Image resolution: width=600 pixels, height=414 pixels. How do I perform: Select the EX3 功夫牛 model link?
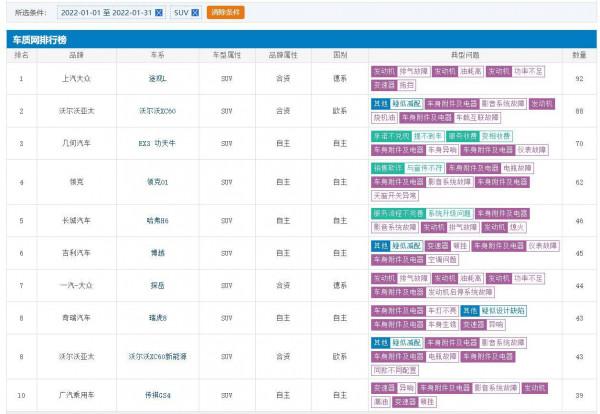click(x=159, y=144)
